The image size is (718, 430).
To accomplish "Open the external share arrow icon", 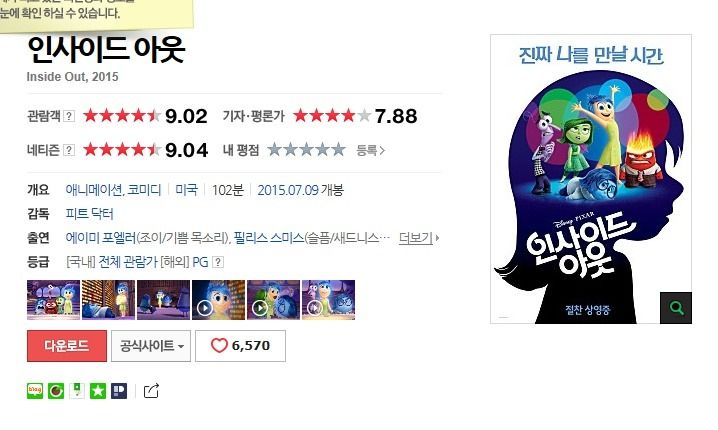I will [x=151, y=391].
